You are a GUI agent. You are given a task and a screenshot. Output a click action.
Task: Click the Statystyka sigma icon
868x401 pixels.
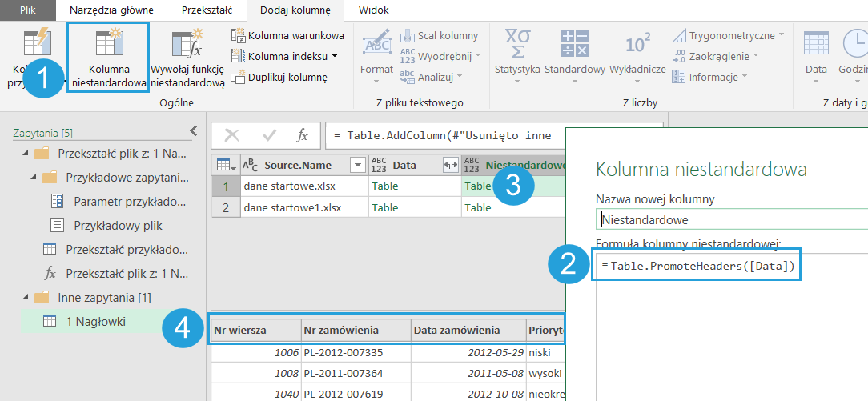click(517, 43)
